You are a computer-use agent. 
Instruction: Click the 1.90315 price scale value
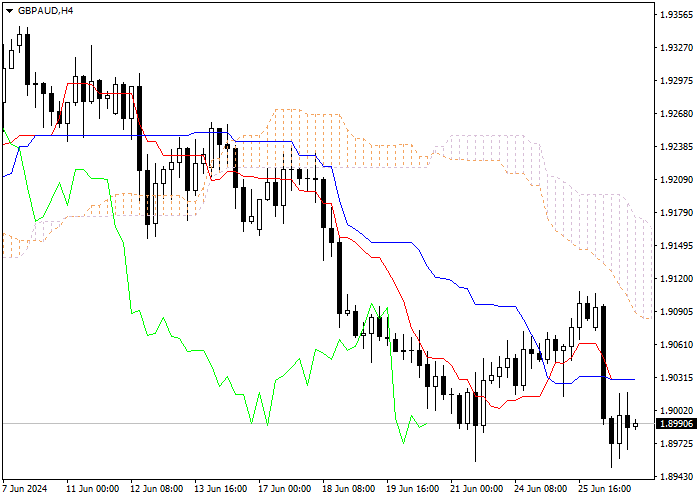(677, 378)
